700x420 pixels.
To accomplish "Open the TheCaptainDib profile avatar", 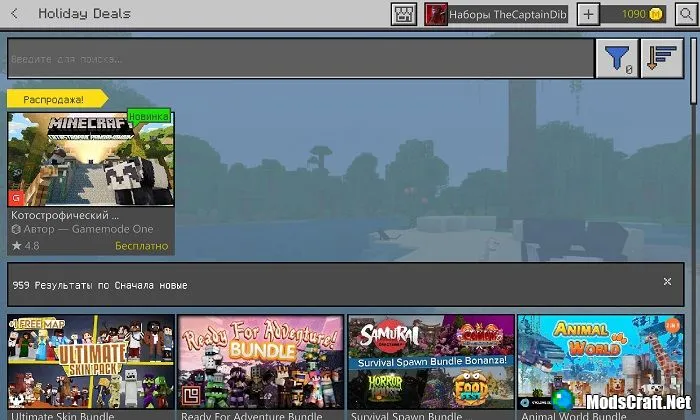I will [x=436, y=14].
